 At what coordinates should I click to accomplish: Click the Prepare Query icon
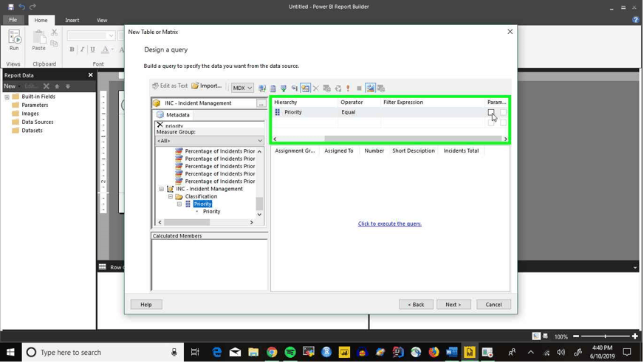pos(338,89)
